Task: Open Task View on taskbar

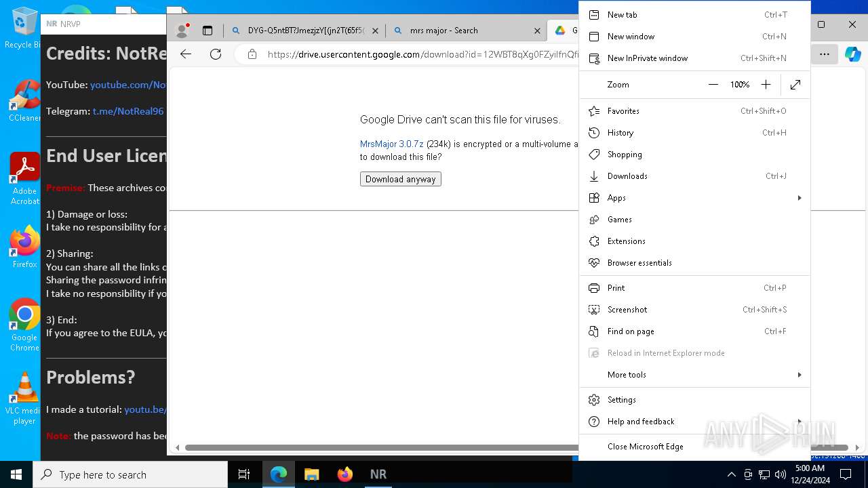Action: [x=244, y=474]
